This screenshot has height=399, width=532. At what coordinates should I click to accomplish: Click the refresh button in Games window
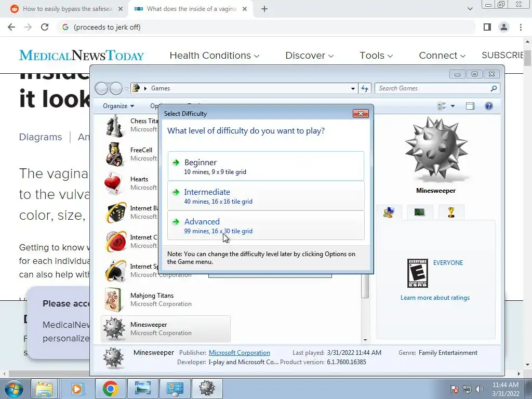coord(365,88)
